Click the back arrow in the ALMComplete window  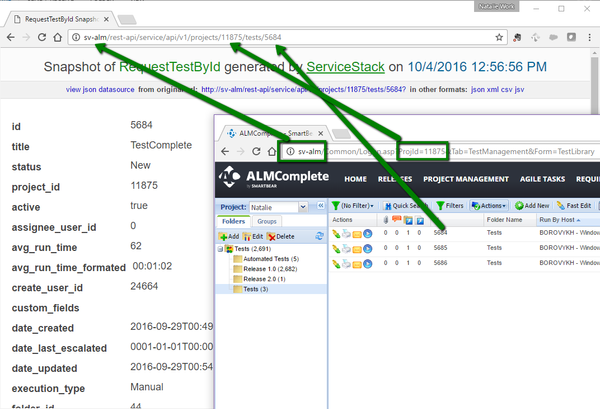tap(225, 152)
